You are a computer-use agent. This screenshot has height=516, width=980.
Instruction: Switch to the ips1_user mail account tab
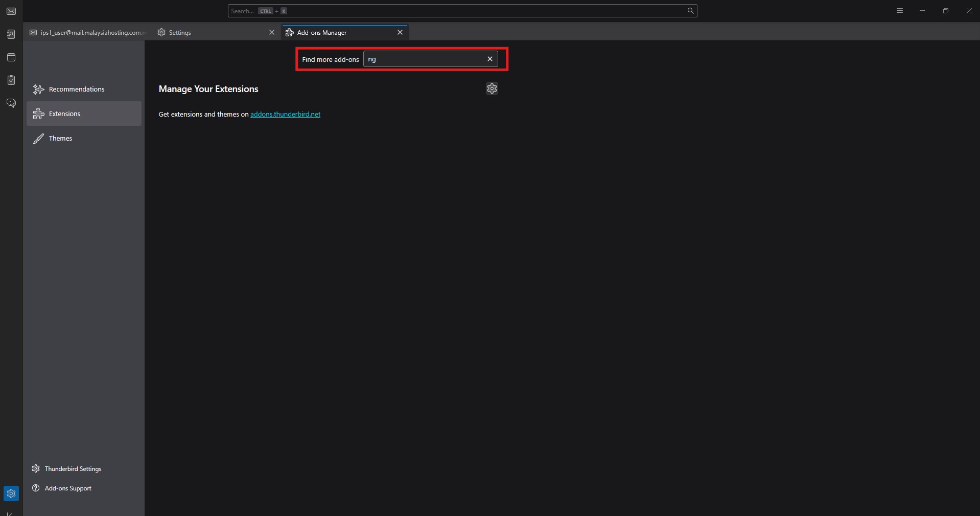[88, 33]
